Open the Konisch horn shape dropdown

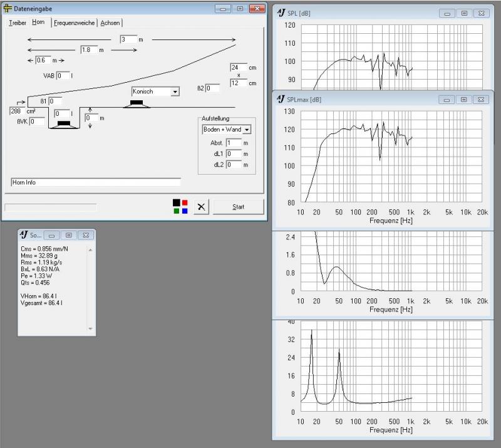coord(155,91)
